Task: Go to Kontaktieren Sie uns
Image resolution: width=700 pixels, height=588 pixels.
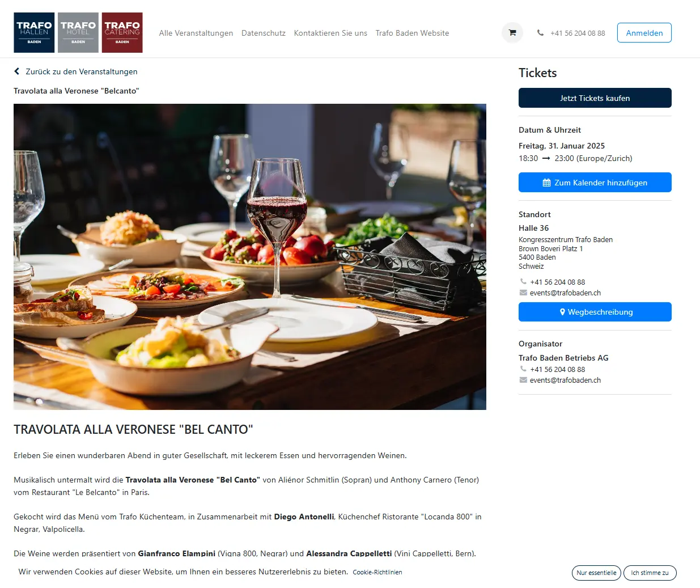Action: 330,33
